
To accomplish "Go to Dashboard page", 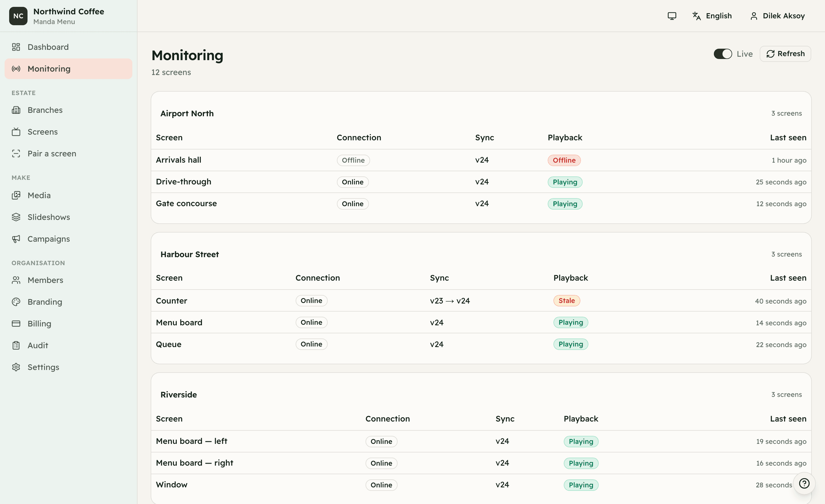I will (x=68, y=47).
